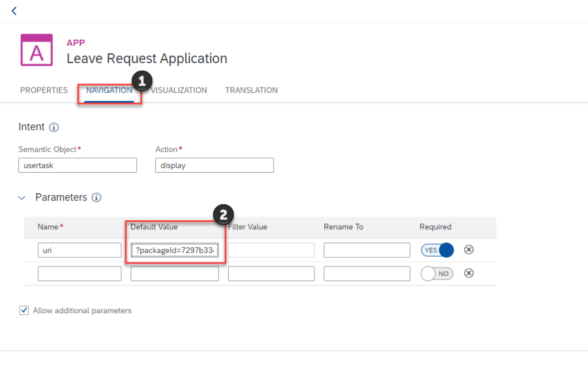
Task: Open the Navigation tab
Action: coord(109,90)
